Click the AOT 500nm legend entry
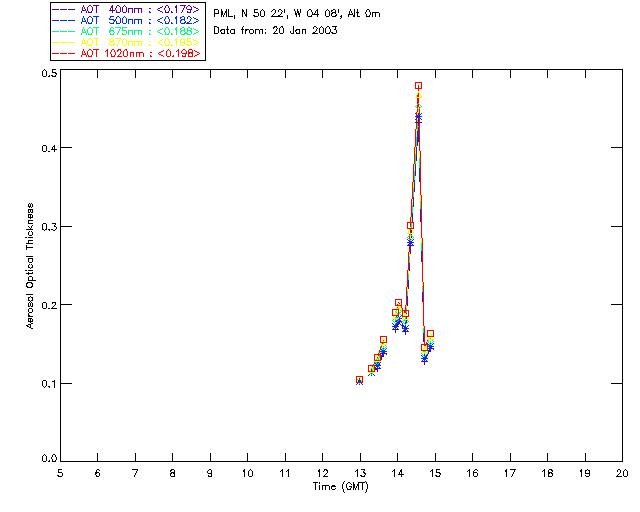This screenshot has width=640, height=512. pyautogui.click(x=127, y=20)
